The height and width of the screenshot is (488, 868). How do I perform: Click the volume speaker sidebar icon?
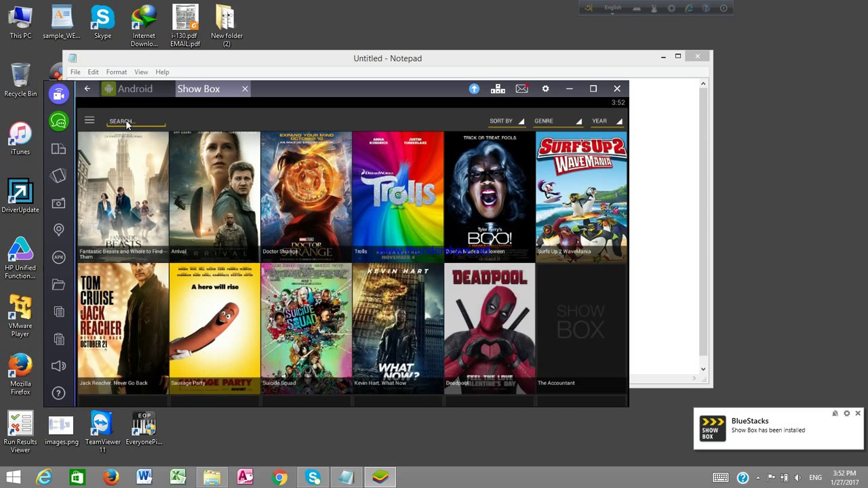point(59,366)
